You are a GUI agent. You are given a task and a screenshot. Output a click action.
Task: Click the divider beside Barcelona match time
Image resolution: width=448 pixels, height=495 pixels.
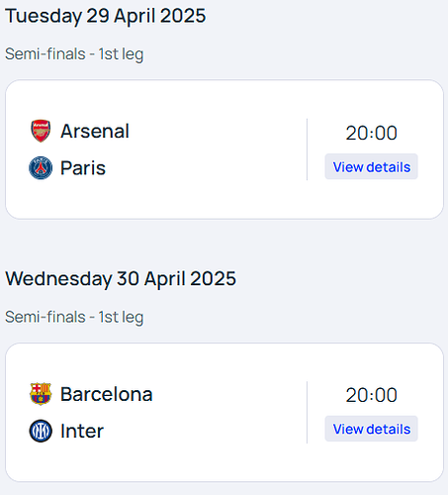307,412
